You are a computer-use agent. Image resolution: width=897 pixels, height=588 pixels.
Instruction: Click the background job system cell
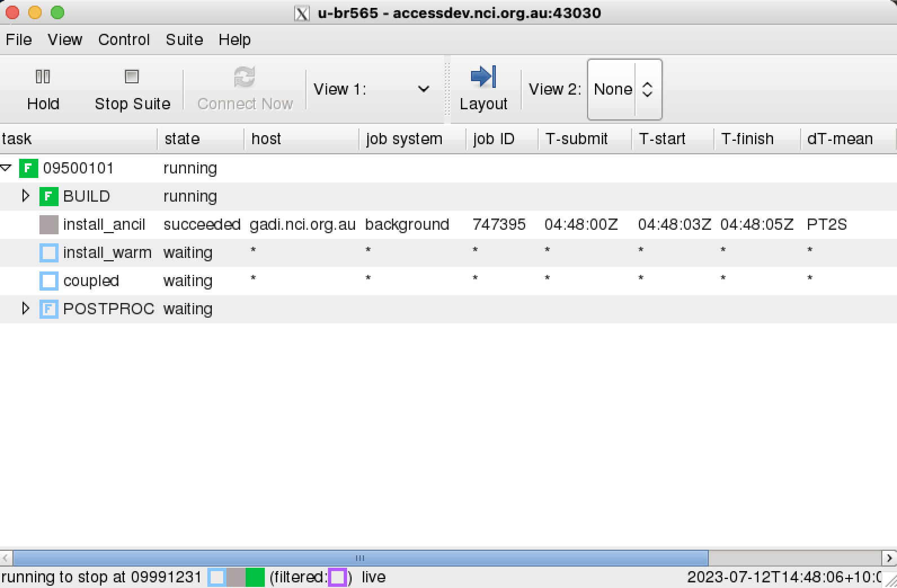(407, 224)
